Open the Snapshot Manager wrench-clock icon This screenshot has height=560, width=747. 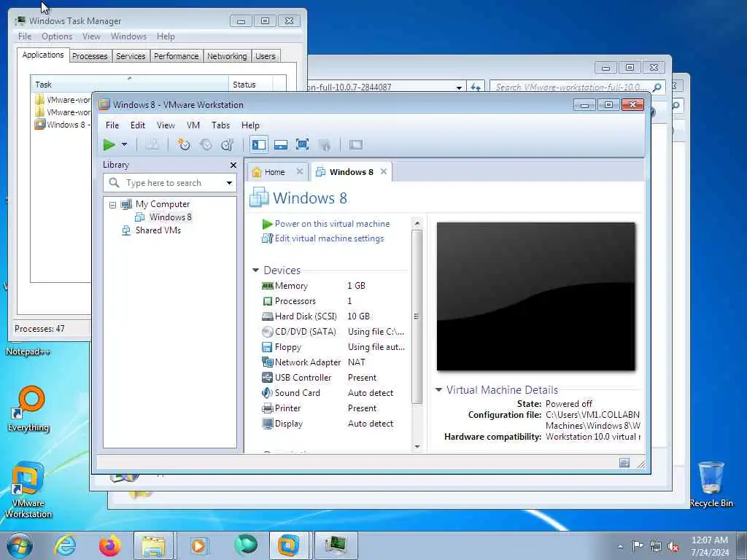pos(228,144)
